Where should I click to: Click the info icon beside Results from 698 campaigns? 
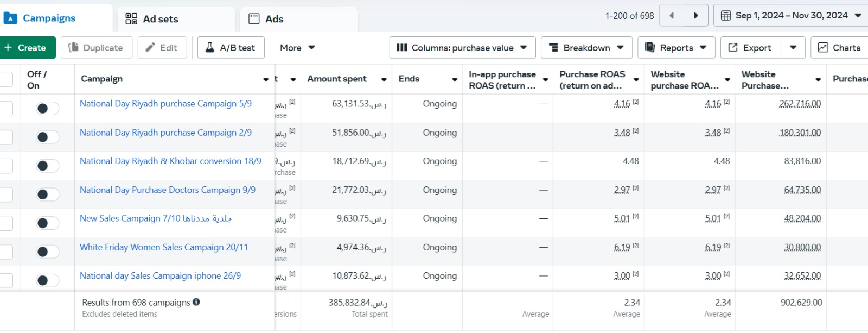196,302
